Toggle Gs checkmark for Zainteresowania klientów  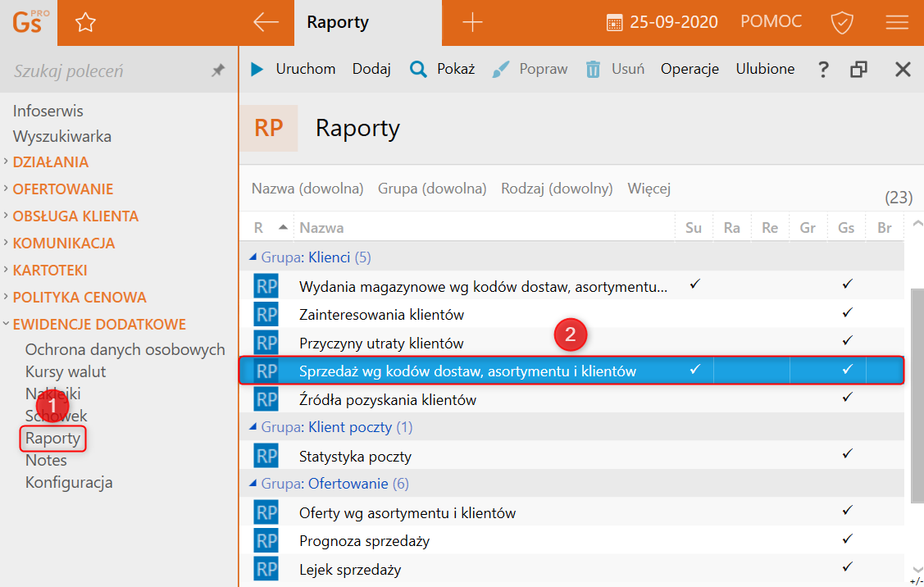click(x=847, y=313)
